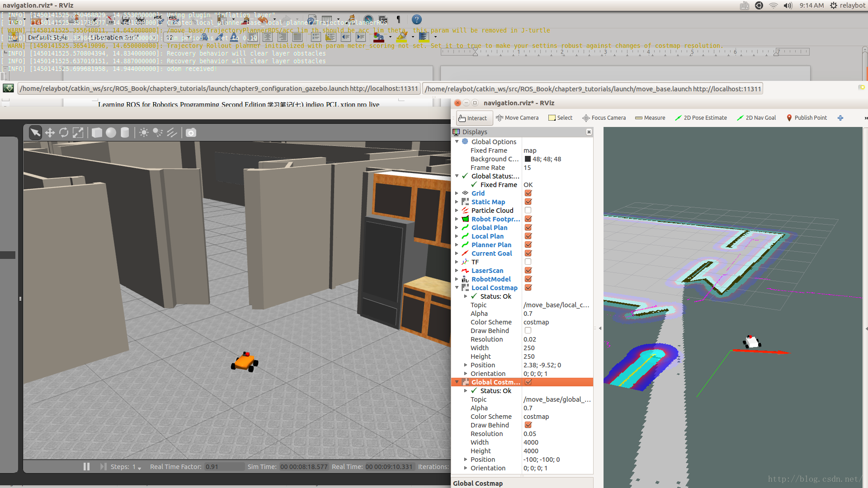Enable the TF display checkbox
868x488 pixels.
(x=528, y=262)
